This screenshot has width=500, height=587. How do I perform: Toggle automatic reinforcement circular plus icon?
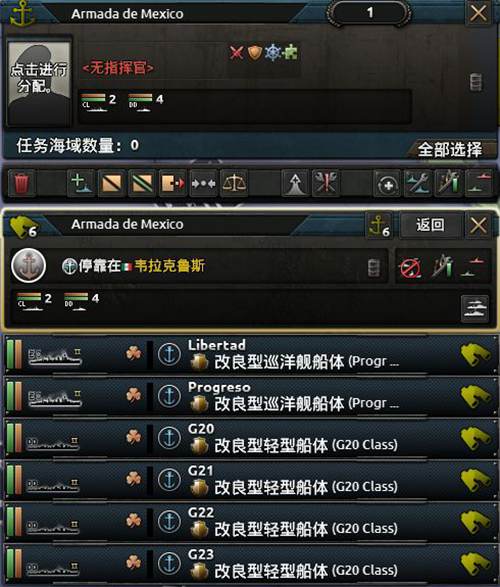click(387, 183)
